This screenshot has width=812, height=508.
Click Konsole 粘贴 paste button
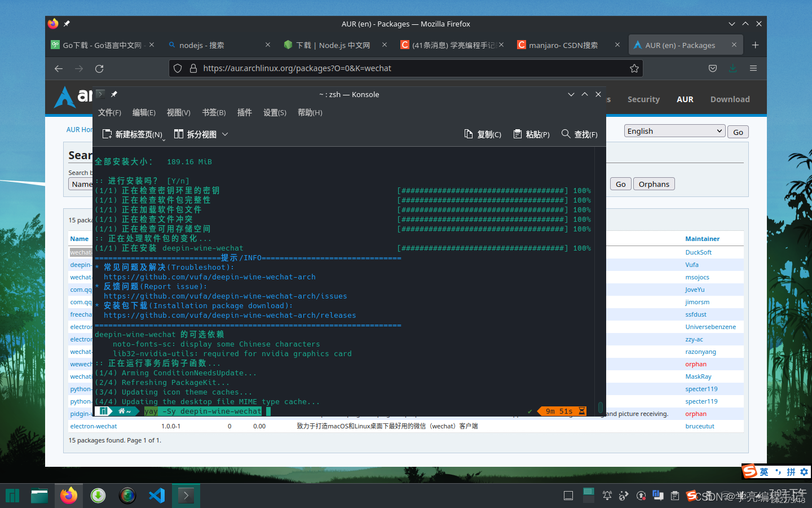click(x=532, y=134)
